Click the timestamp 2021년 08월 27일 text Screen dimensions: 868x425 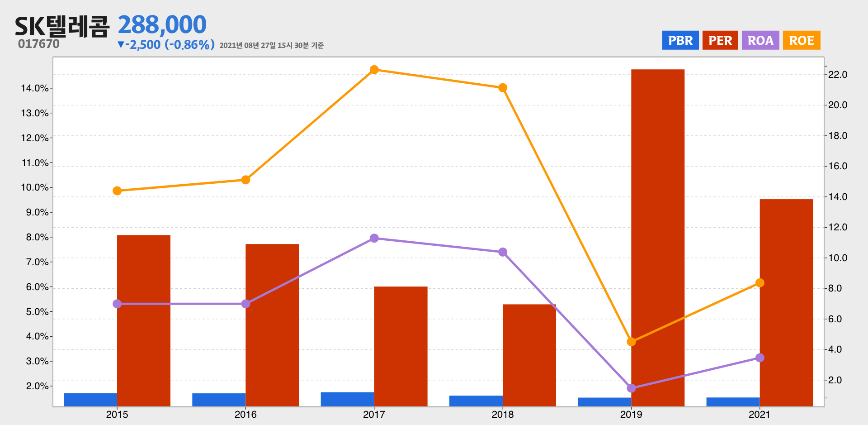coord(272,45)
